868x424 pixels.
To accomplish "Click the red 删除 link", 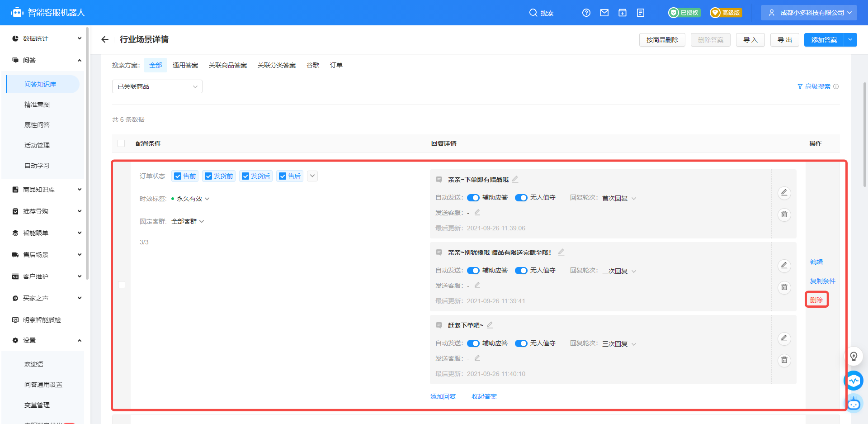I will click(816, 300).
